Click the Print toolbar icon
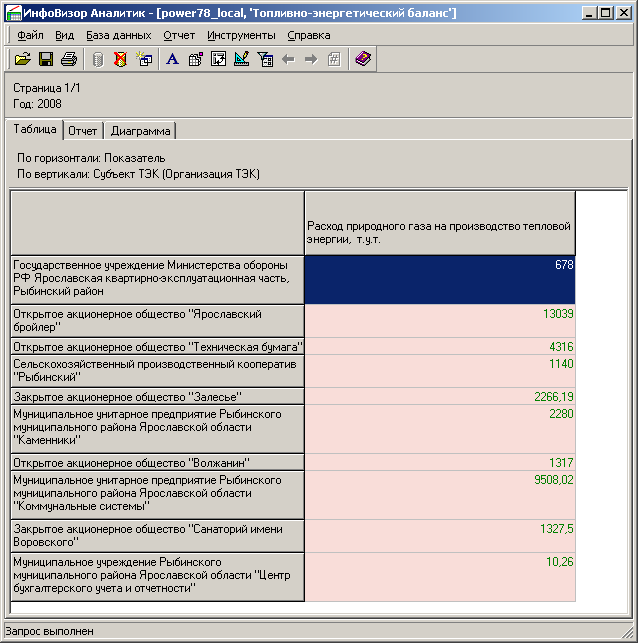This screenshot has height=643, width=638. pyautogui.click(x=69, y=59)
